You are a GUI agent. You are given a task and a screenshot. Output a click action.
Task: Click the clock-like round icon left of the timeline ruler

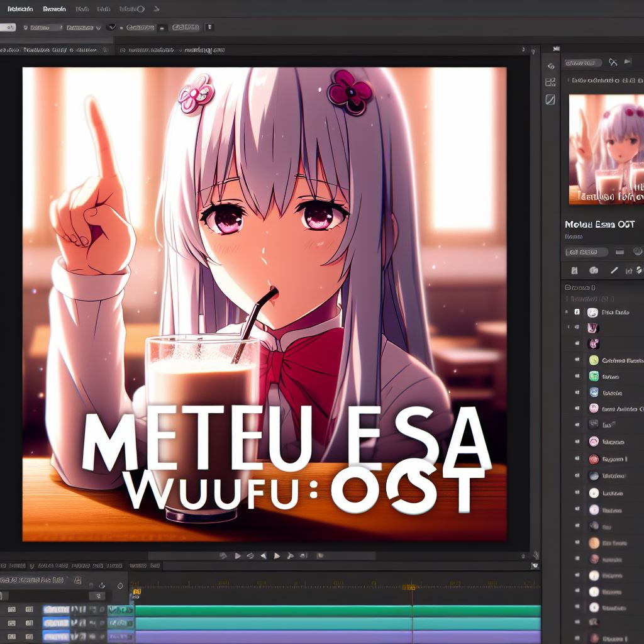120,586
